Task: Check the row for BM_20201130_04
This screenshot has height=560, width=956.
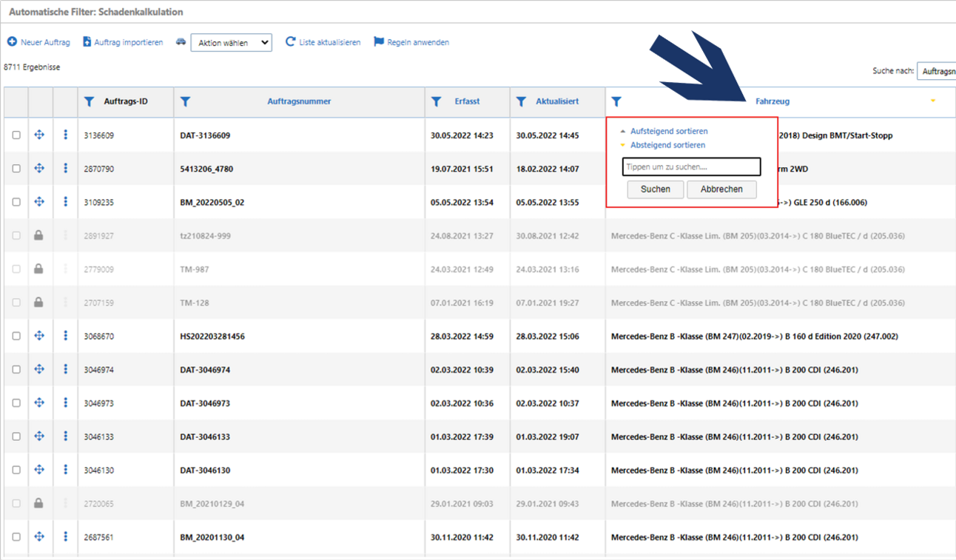Action: coord(16,537)
